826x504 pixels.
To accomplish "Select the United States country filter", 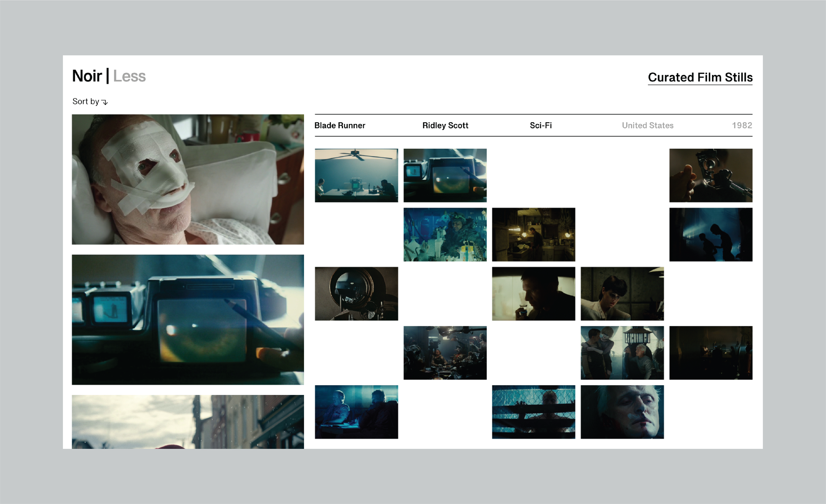I will pyautogui.click(x=648, y=125).
